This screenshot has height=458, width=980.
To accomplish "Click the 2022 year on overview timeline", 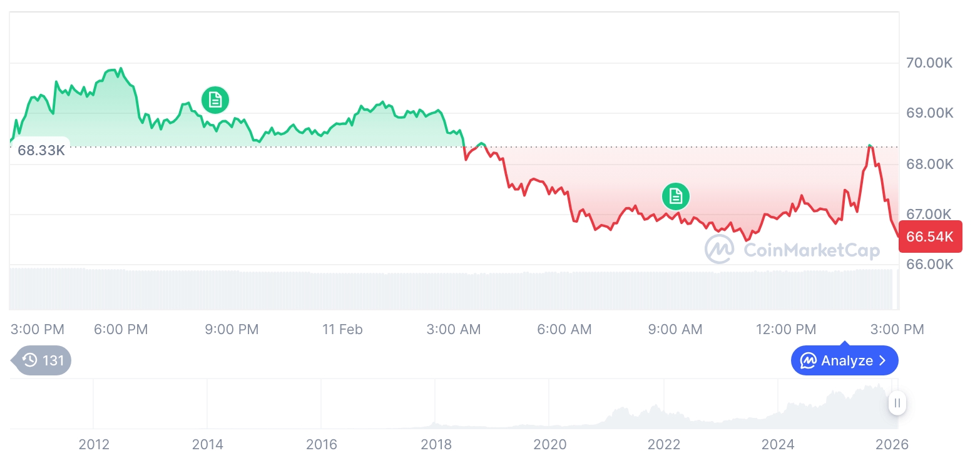I will click(664, 444).
